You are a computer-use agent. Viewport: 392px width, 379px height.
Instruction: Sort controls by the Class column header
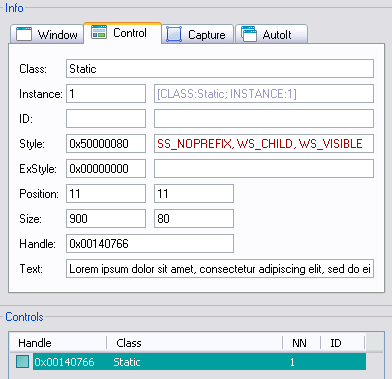point(195,343)
